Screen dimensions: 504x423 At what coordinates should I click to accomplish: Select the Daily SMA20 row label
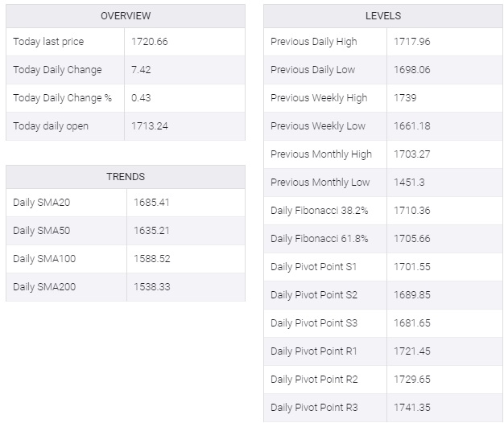tap(41, 203)
